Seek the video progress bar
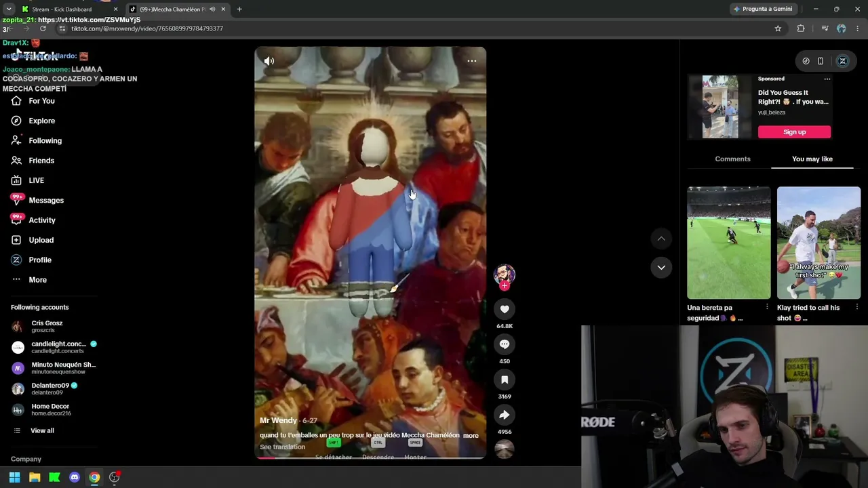The image size is (868, 488). pos(370,457)
